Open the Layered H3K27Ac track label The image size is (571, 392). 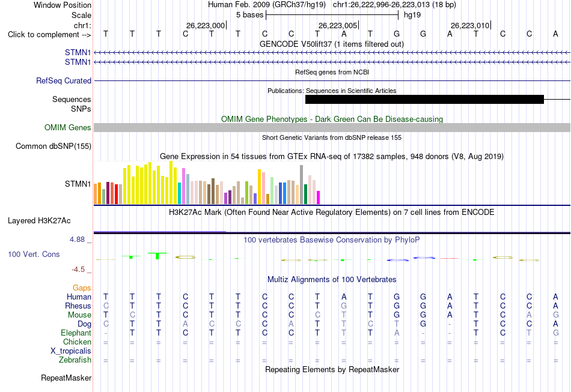pyautogui.click(x=39, y=221)
